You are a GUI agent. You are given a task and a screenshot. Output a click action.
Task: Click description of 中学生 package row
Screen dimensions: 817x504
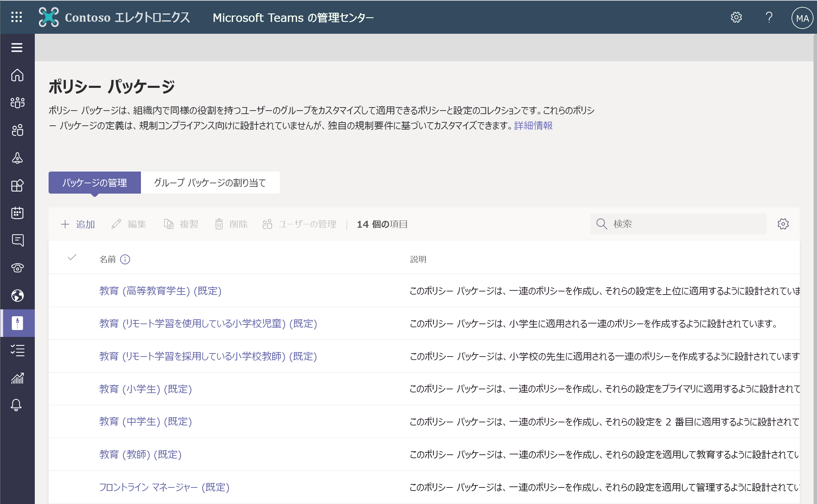(604, 422)
